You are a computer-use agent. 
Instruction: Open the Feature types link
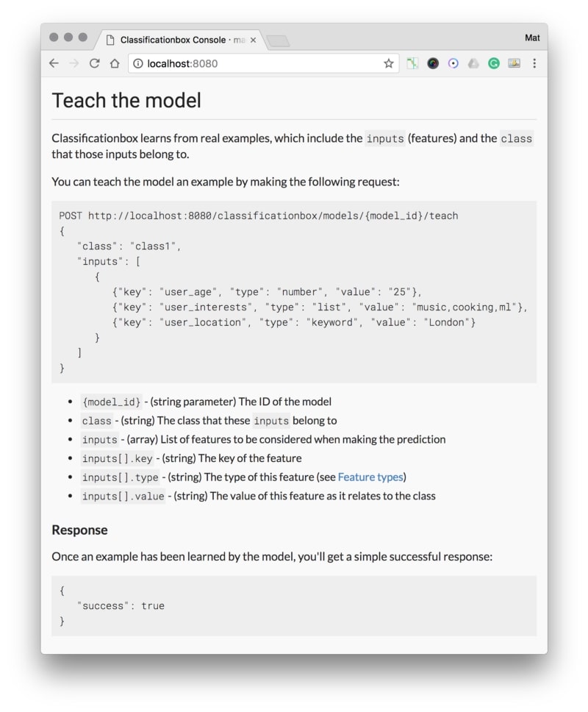370,477
